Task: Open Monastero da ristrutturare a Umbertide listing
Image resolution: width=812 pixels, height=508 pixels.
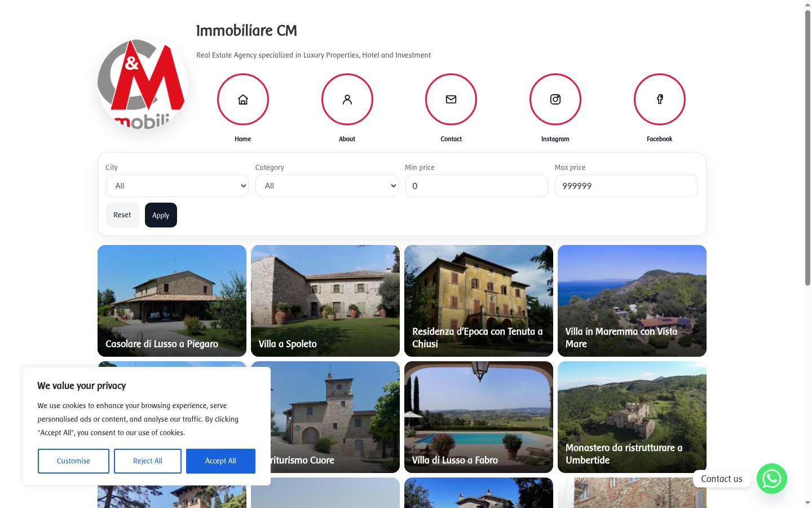Action: click(x=632, y=417)
